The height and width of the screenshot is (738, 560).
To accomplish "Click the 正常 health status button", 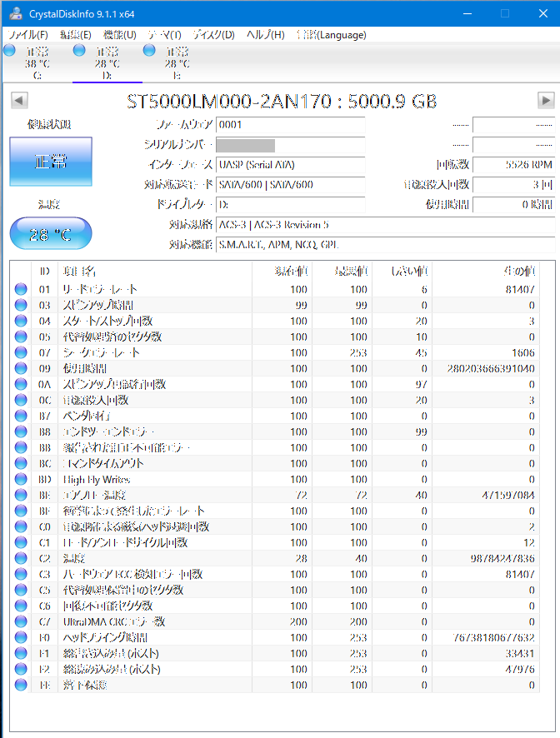I will point(51,162).
